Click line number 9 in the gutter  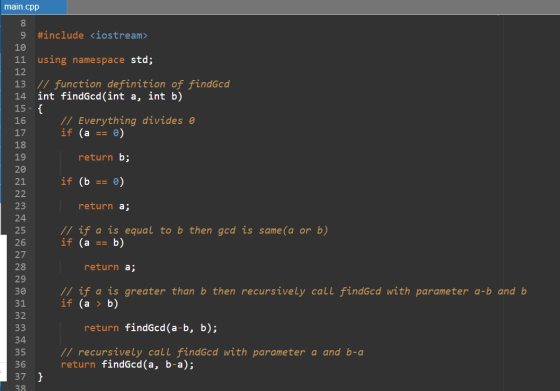coord(23,35)
